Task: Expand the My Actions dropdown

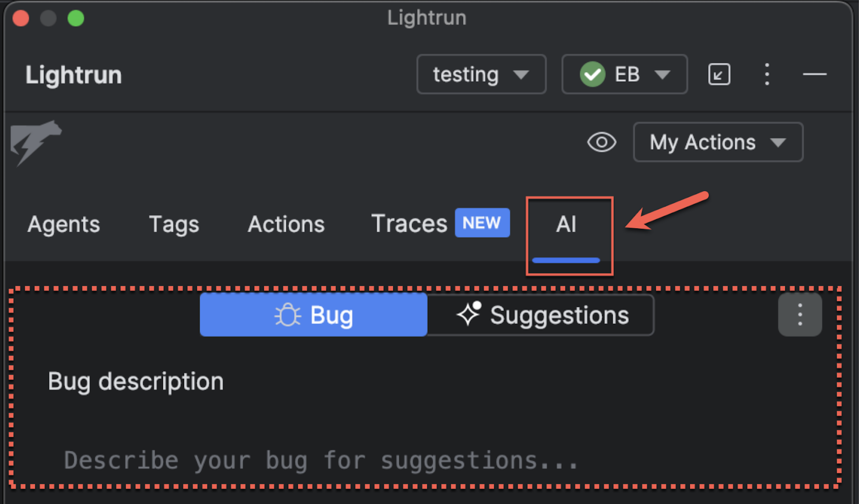Action: pos(718,142)
